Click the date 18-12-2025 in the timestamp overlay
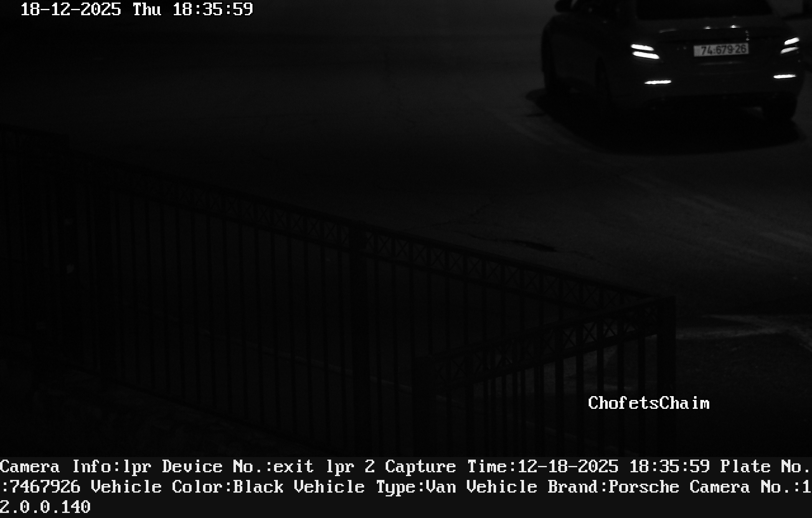Screen dimensions: 812x518 (x=70, y=9)
